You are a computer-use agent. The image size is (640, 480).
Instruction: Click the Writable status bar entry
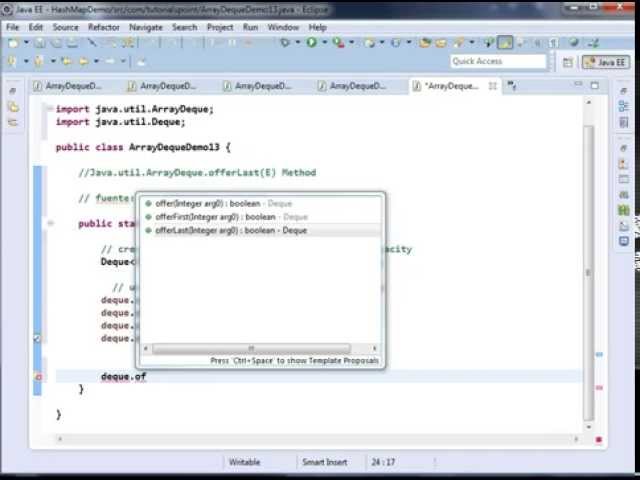pyautogui.click(x=244, y=462)
